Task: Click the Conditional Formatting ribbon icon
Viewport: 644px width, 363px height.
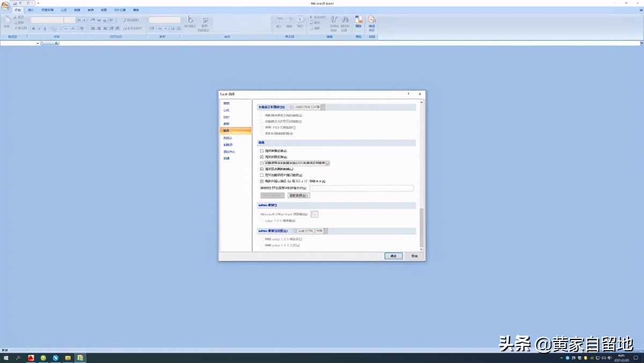Action: point(189,21)
